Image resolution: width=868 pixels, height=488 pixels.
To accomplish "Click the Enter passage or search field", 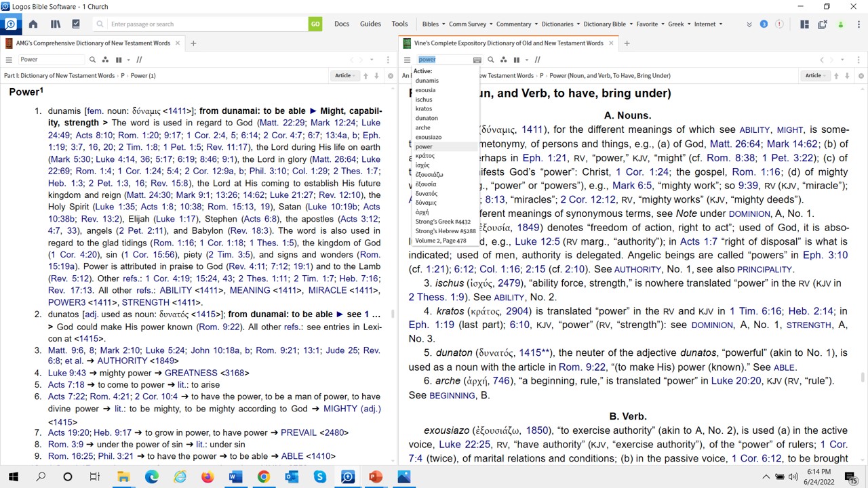I will click(203, 24).
